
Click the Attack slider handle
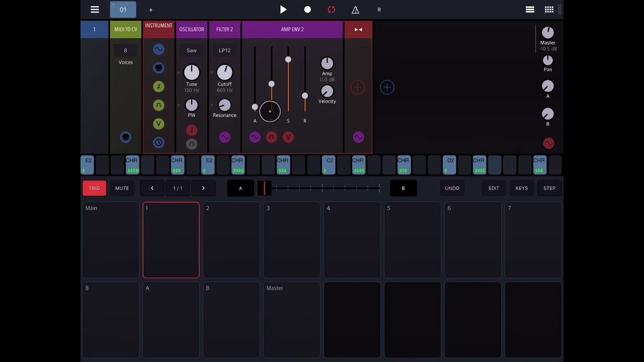click(x=255, y=107)
